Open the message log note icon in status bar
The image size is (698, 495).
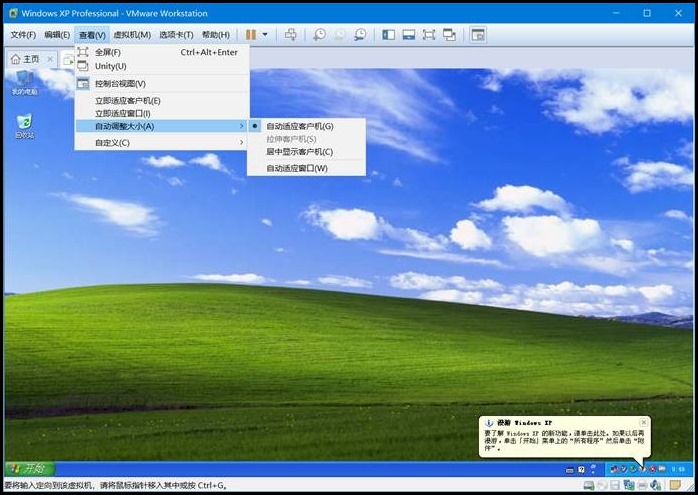(675, 485)
